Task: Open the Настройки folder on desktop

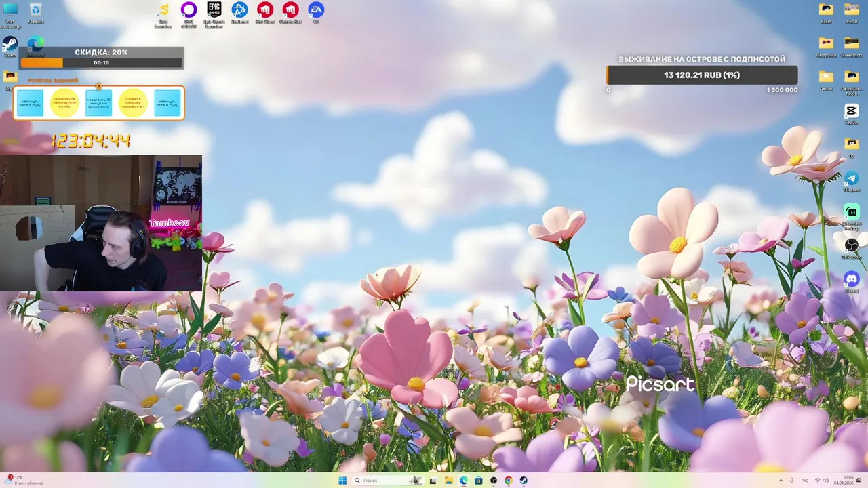Action: (826, 46)
